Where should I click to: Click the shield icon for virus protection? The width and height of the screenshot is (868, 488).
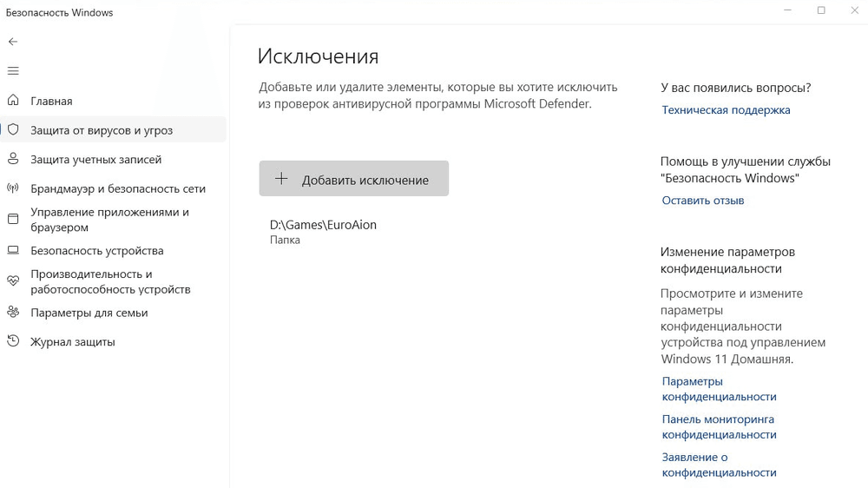pyautogui.click(x=13, y=130)
